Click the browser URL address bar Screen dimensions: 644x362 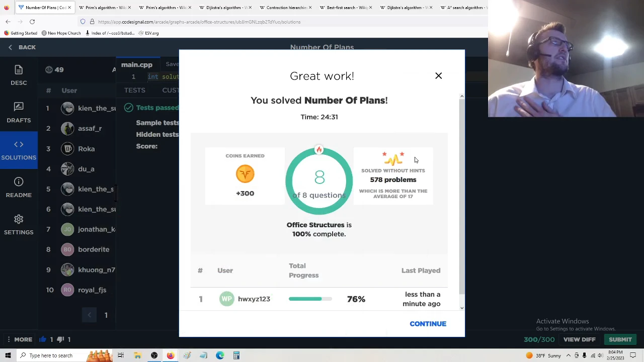click(x=282, y=22)
